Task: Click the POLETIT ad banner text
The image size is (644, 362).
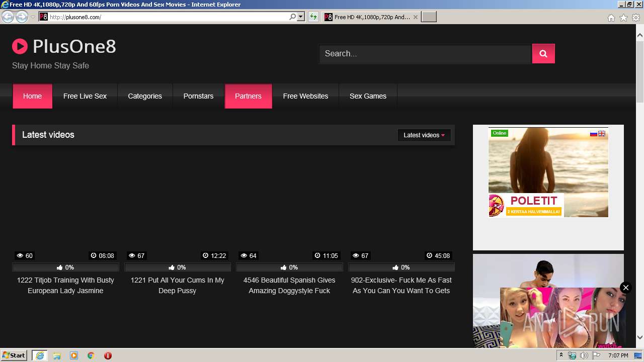Action: pos(534,201)
